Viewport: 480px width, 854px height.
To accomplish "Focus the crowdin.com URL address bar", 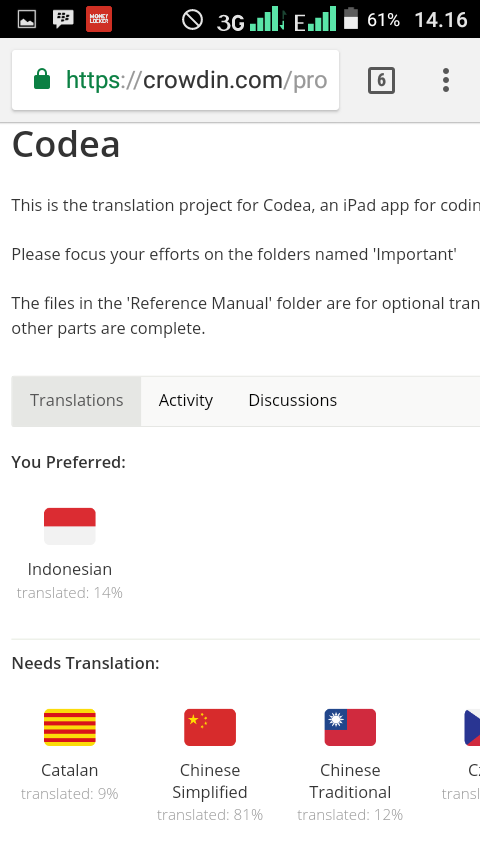I will tap(175, 80).
